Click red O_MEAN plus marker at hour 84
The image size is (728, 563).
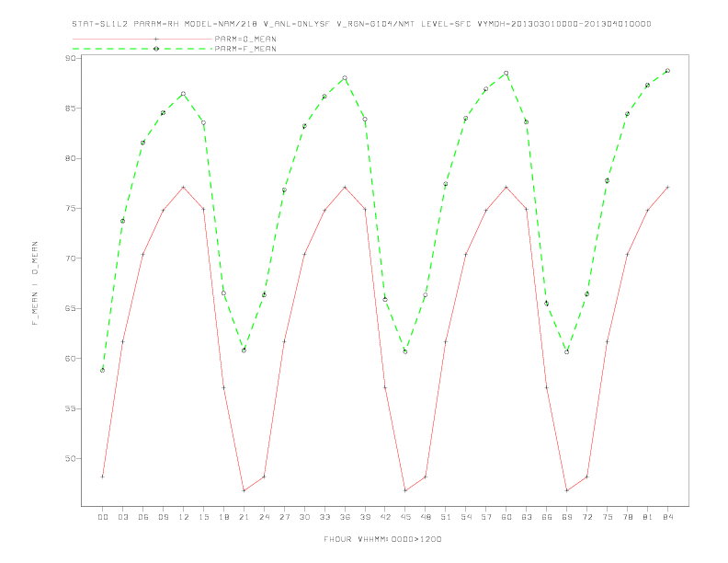[x=668, y=187]
